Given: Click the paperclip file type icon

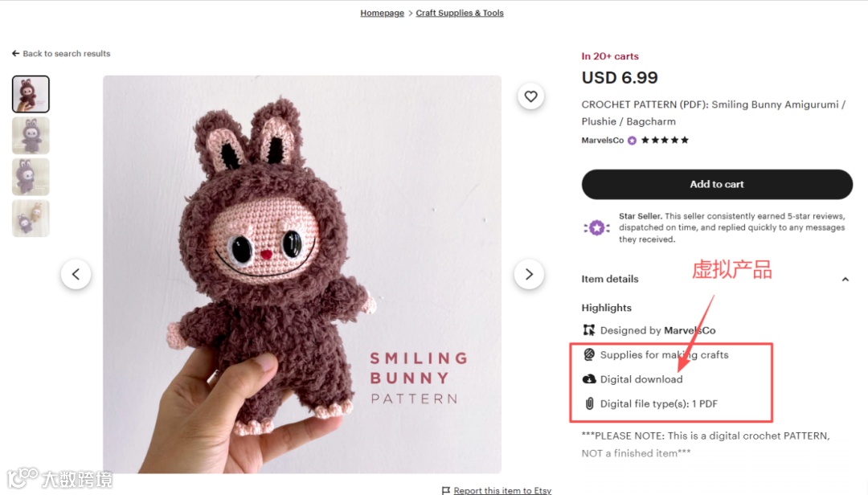Looking at the screenshot, I should [x=589, y=404].
